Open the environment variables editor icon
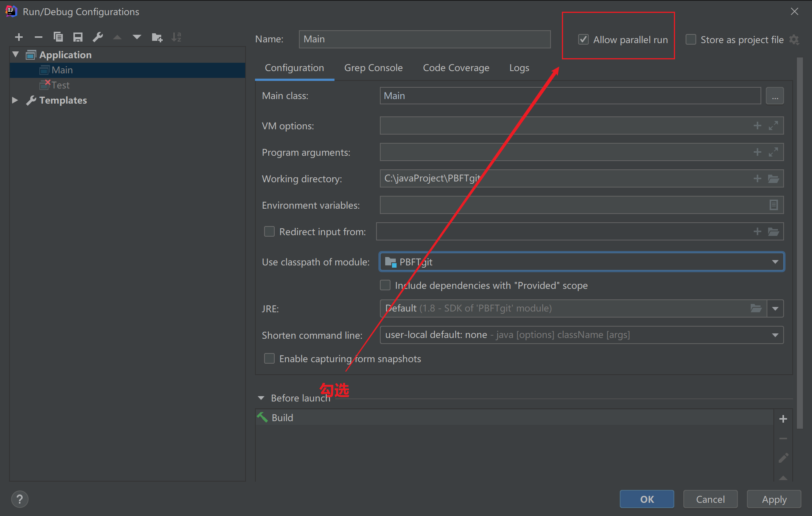The height and width of the screenshot is (516, 812). pos(773,205)
